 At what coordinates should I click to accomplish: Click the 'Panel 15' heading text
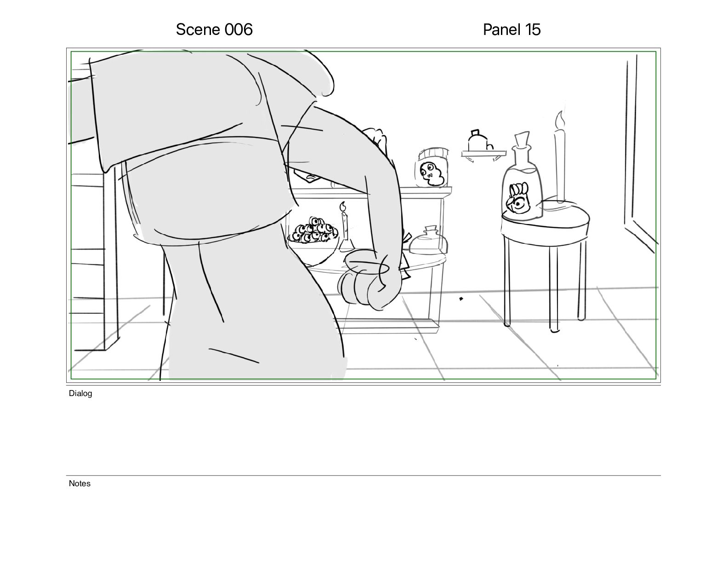pyautogui.click(x=512, y=29)
